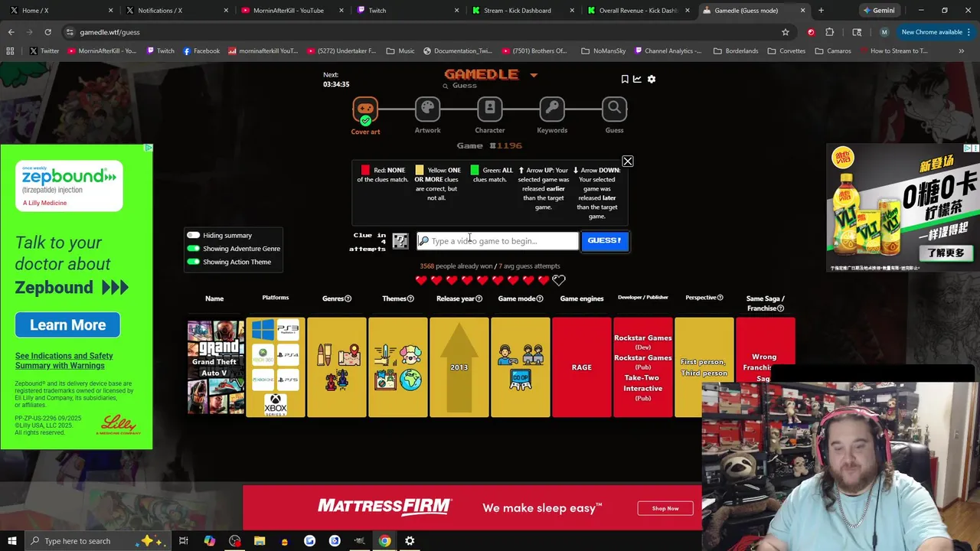The width and height of the screenshot is (980, 551).
Task: Select the Character step icon
Action: click(x=490, y=109)
